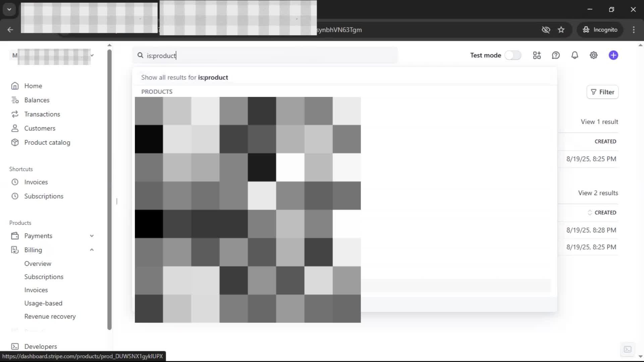
Task: Bookmark page with star icon
Action: 561,30
